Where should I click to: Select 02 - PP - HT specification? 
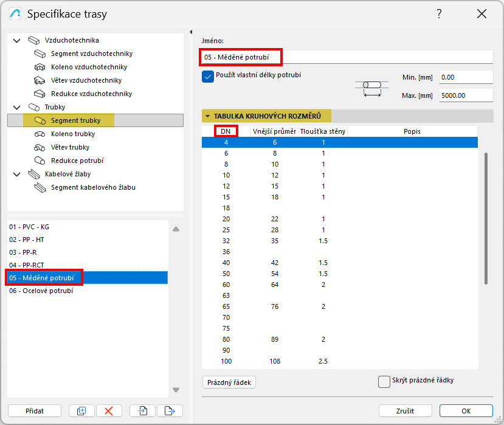[x=88, y=240]
